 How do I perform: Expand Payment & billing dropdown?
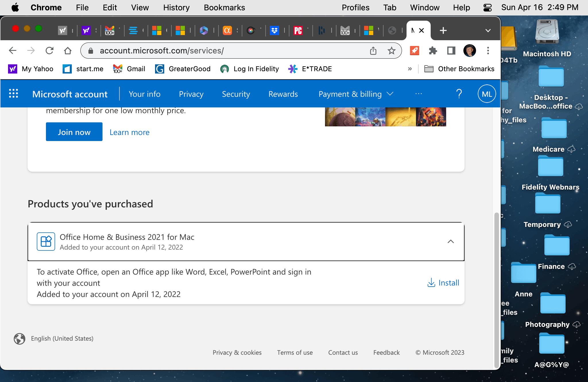356,94
